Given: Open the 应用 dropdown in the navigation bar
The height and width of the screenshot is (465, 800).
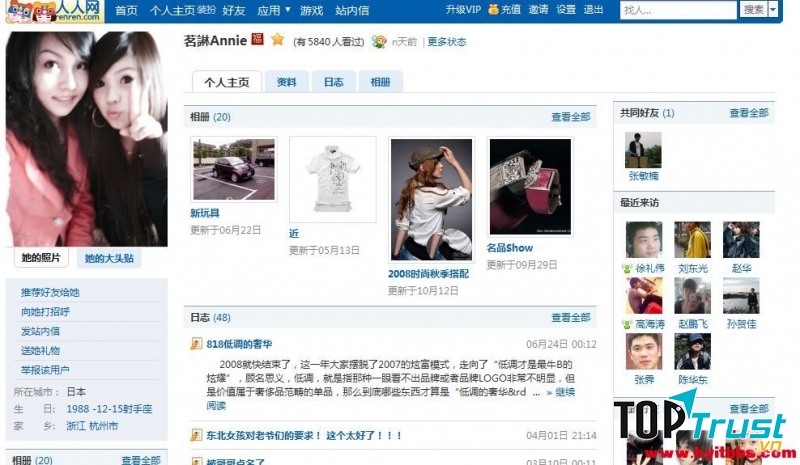Looking at the screenshot, I should pyautogui.click(x=274, y=10).
